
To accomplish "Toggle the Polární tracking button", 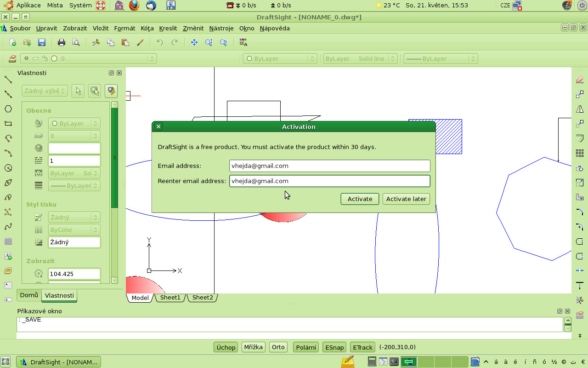I will click(306, 347).
